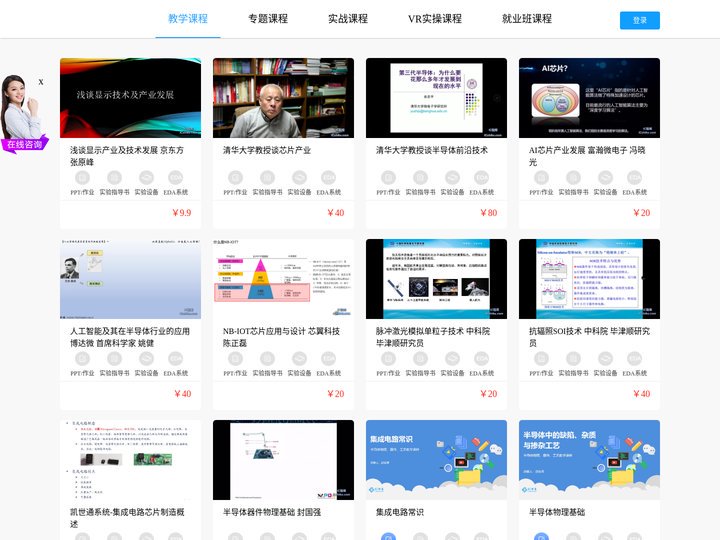This screenshot has width=720, height=540.
Task: Open the blue 集成电路常识 cover thumbnail
Action: pyautogui.click(x=436, y=460)
